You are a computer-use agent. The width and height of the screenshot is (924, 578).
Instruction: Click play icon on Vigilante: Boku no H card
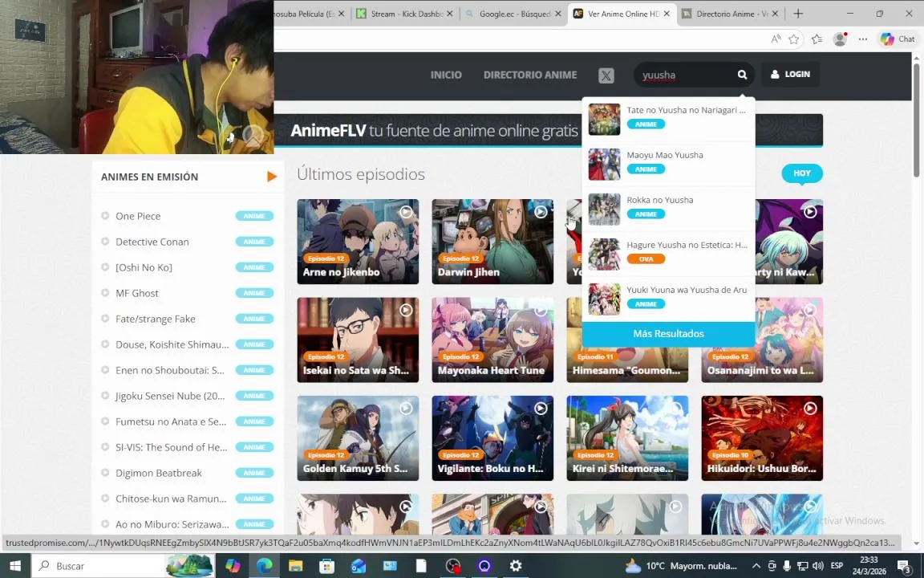pos(541,408)
